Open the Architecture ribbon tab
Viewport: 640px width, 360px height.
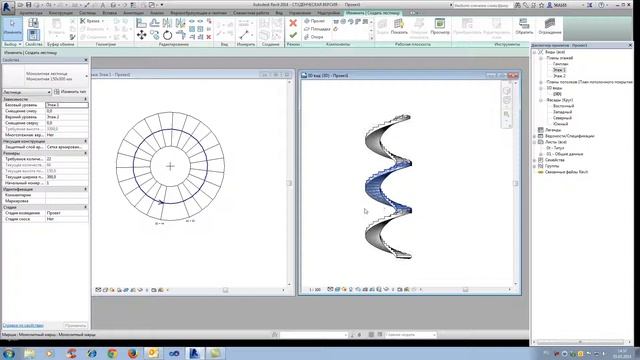pyautogui.click(x=31, y=13)
